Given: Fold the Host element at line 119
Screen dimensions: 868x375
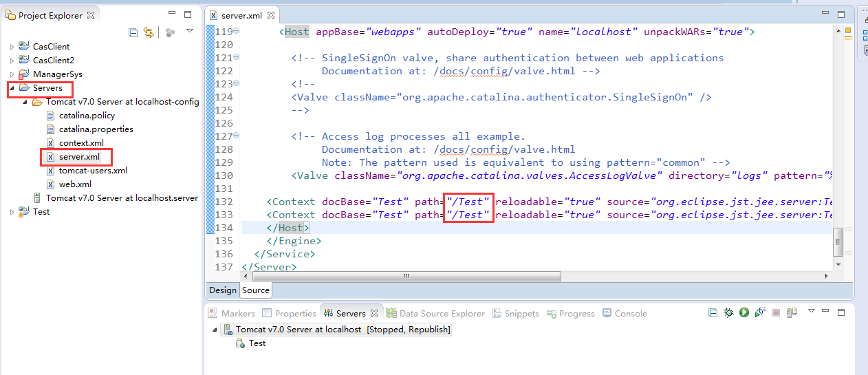Looking at the screenshot, I should click(x=237, y=31).
